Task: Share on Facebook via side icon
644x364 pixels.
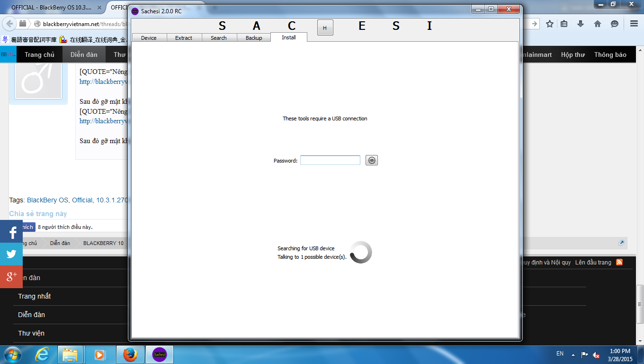Action: click(11, 231)
